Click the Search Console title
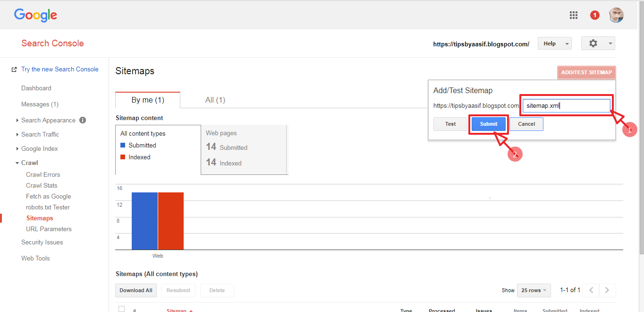The width and height of the screenshot is (644, 312). (52, 43)
